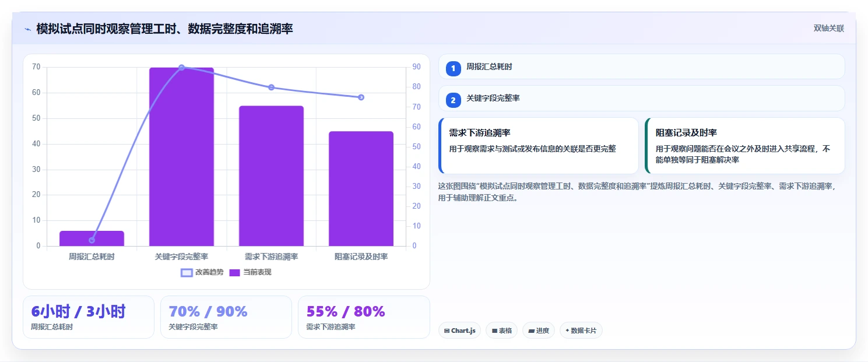Image resolution: width=868 pixels, height=362 pixels.
Task: Select the 关键字段完整率 bar in chart
Action: [x=181, y=157]
